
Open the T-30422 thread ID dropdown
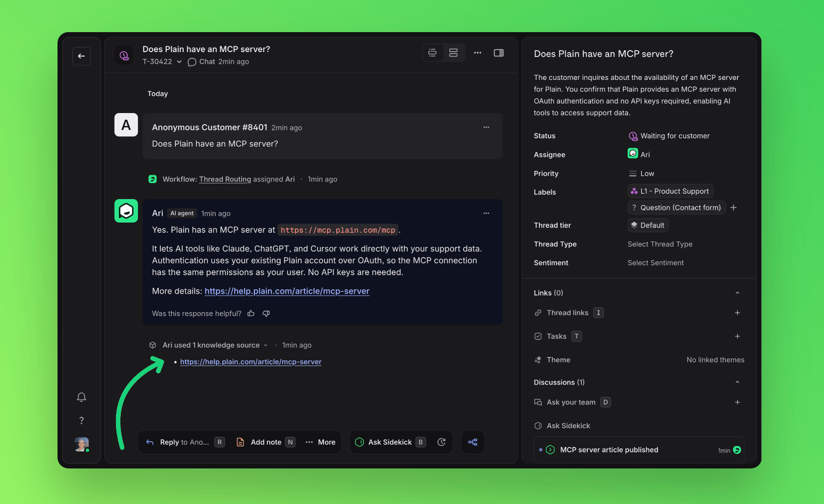pos(162,62)
